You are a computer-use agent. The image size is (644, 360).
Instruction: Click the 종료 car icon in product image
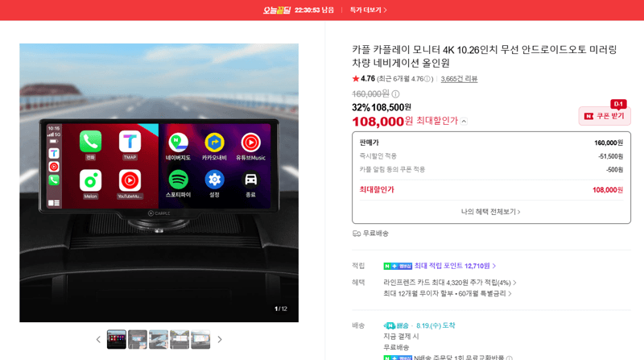point(250,180)
